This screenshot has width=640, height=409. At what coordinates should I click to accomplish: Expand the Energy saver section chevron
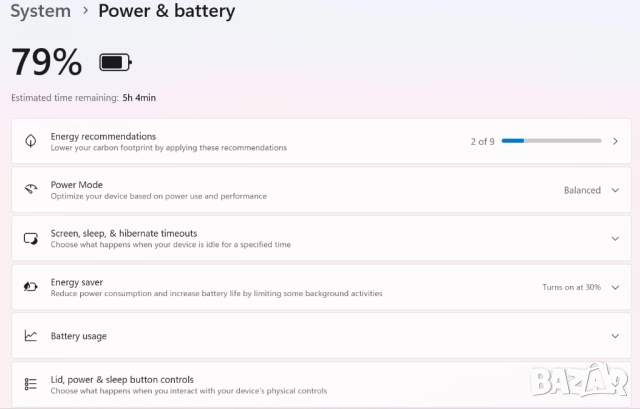coord(615,287)
